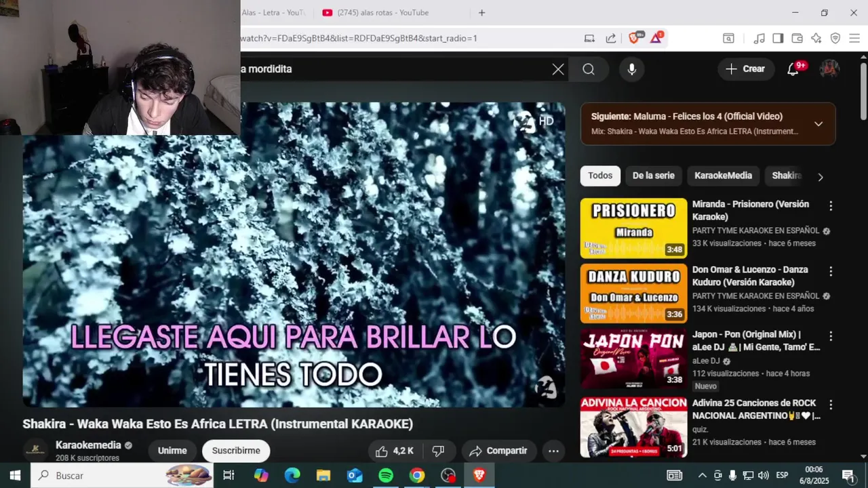
Task: Click the Compartir share button
Action: [x=498, y=451]
